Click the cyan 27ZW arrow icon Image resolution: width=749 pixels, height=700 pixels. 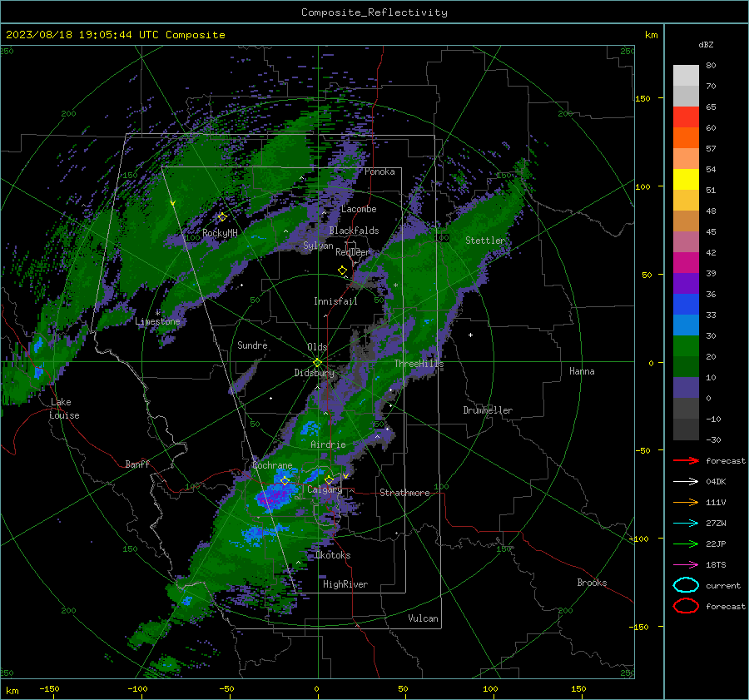click(x=686, y=524)
